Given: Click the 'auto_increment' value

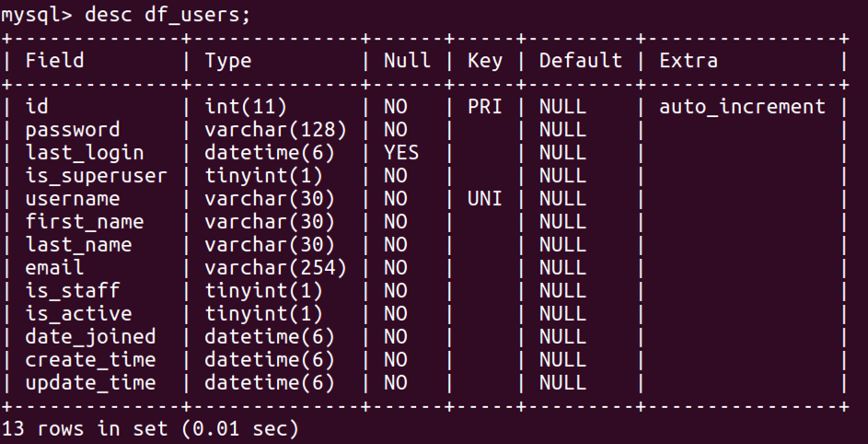Looking at the screenshot, I should tap(742, 107).
